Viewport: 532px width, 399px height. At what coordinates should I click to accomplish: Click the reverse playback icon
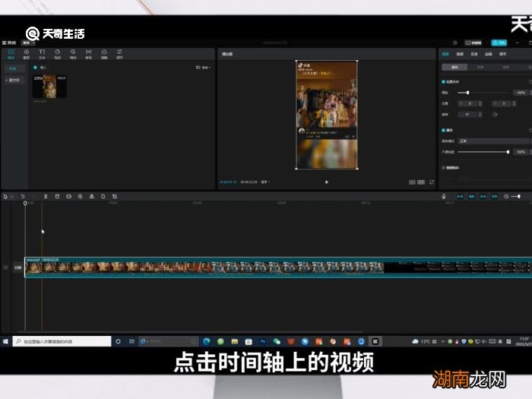(80, 196)
